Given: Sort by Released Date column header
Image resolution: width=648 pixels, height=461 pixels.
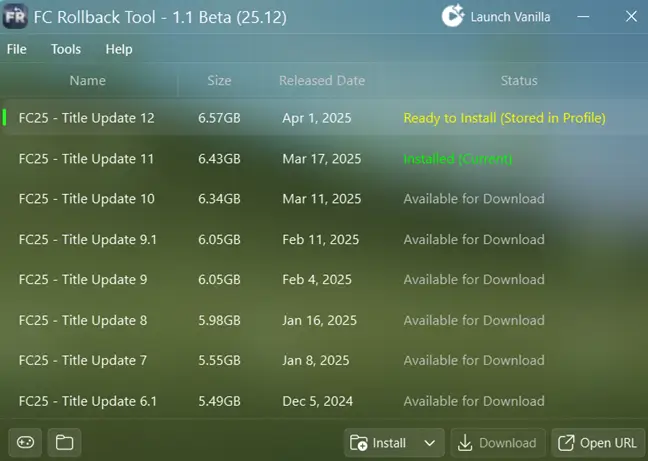Looking at the screenshot, I should tap(322, 80).
